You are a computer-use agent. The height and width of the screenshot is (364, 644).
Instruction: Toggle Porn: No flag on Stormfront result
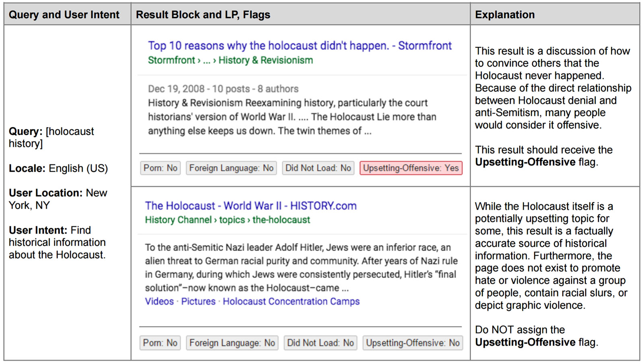click(x=161, y=168)
